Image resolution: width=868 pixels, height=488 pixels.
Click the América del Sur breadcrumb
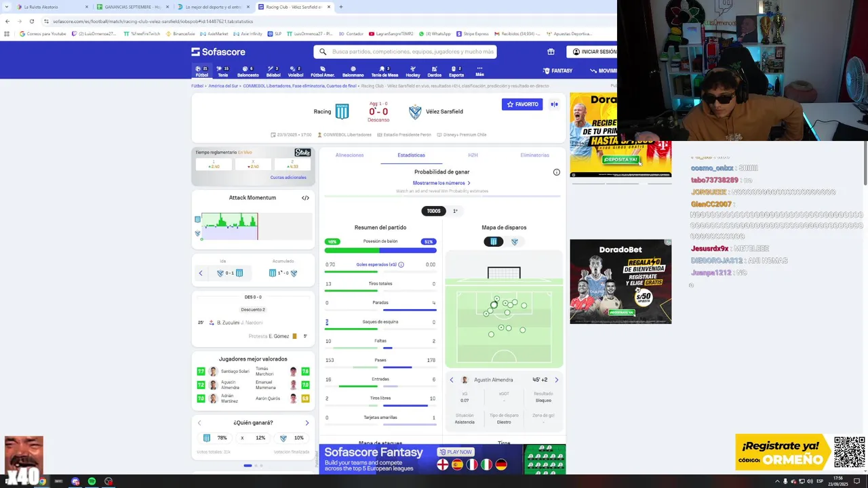click(x=223, y=86)
